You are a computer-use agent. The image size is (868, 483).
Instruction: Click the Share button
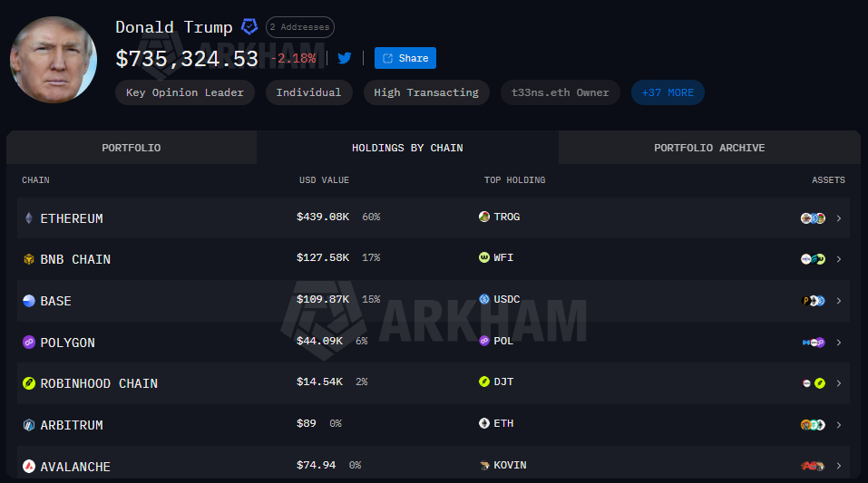405,58
